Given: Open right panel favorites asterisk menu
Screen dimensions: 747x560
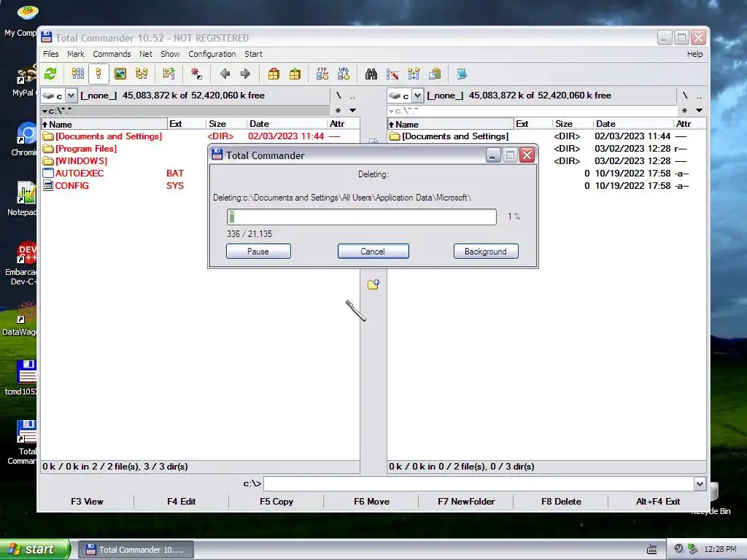Looking at the screenshot, I should click(x=684, y=111).
